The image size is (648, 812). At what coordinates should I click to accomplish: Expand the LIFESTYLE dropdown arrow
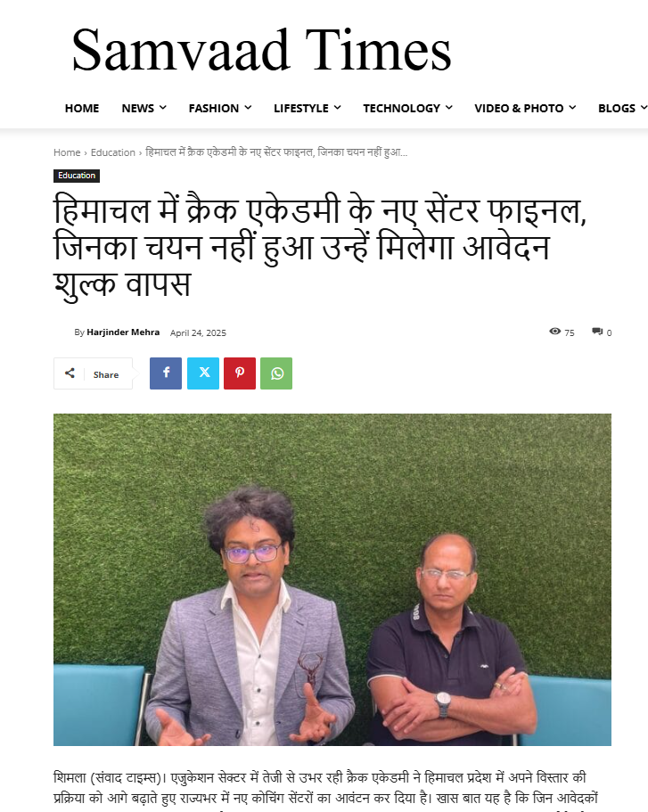(x=337, y=108)
